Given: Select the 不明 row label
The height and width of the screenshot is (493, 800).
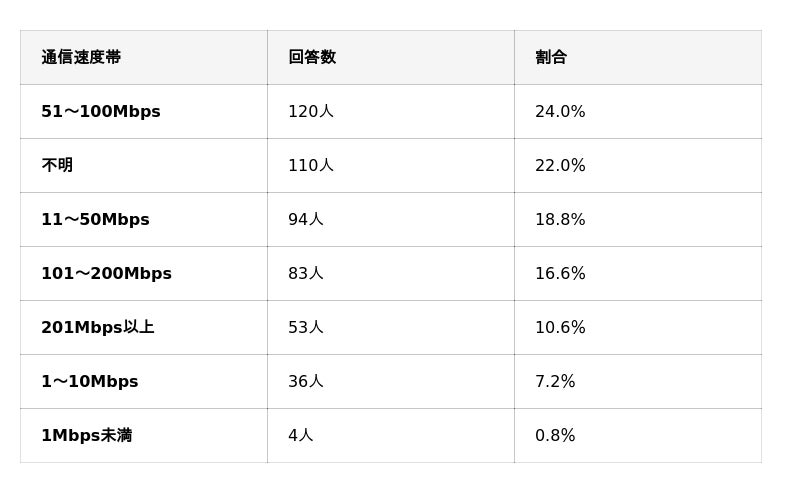Looking at the screenshot, I should [57, 166].
